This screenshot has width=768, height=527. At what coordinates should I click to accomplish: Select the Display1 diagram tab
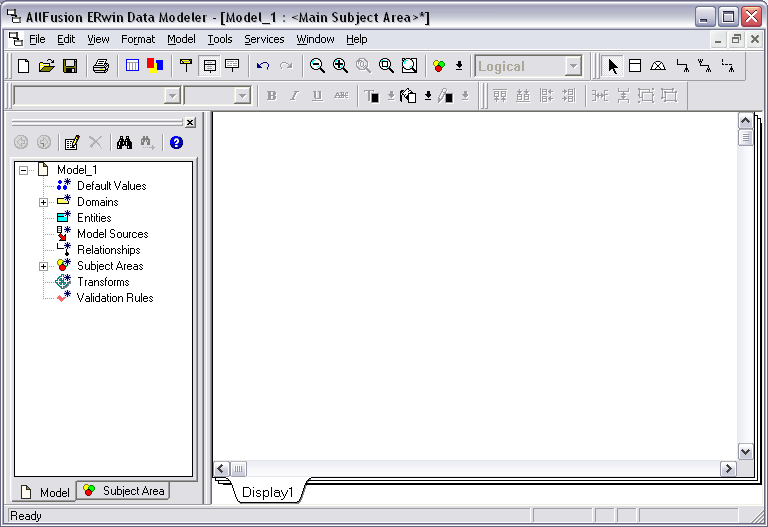click(268, 492)
